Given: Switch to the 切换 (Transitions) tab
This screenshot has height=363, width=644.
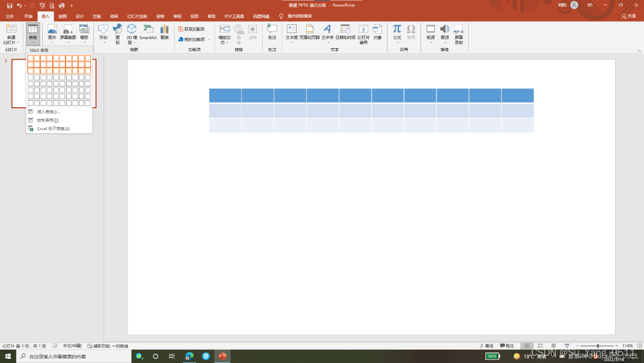Looking at the screenshot, I should [x=97, y=16].
